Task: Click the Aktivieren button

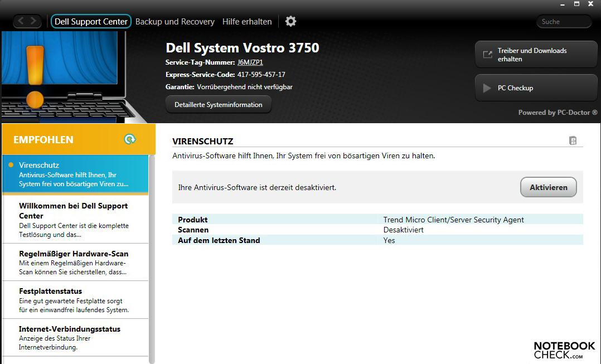Action: 548,187
